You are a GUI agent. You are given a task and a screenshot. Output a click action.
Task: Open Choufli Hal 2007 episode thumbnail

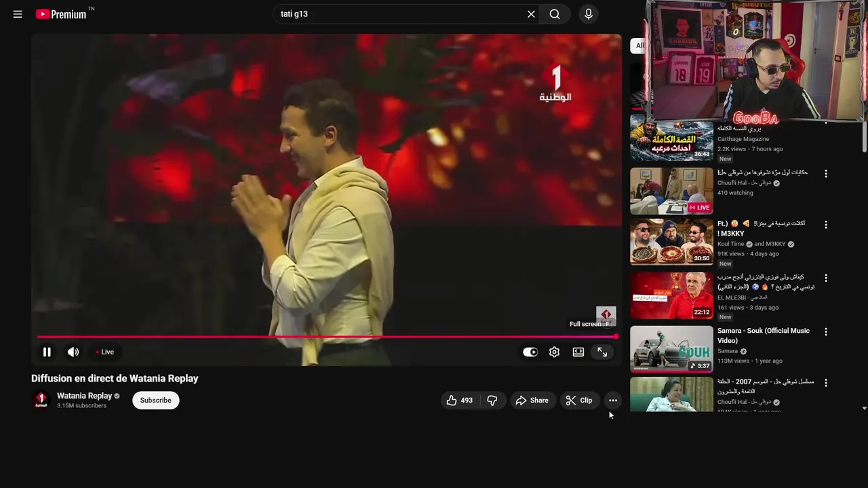tap(671, 394)
